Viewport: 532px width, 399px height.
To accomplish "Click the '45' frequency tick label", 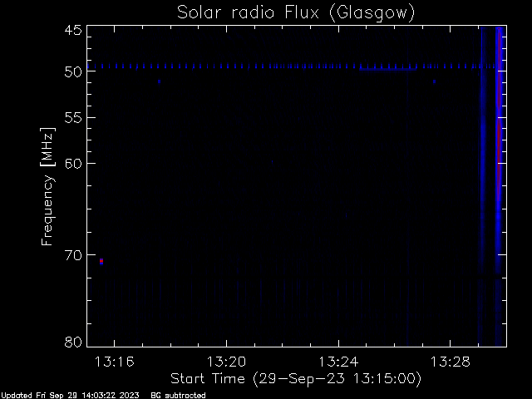I will 73,30.
